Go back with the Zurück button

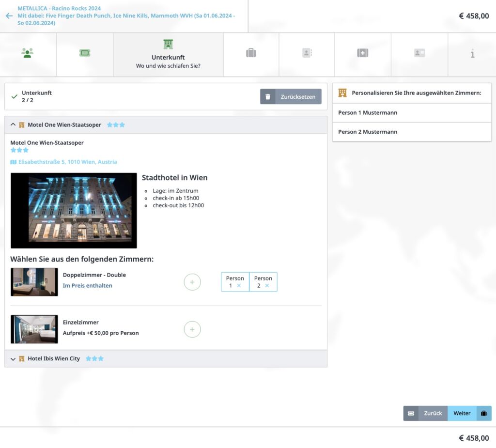click(433, 413)
